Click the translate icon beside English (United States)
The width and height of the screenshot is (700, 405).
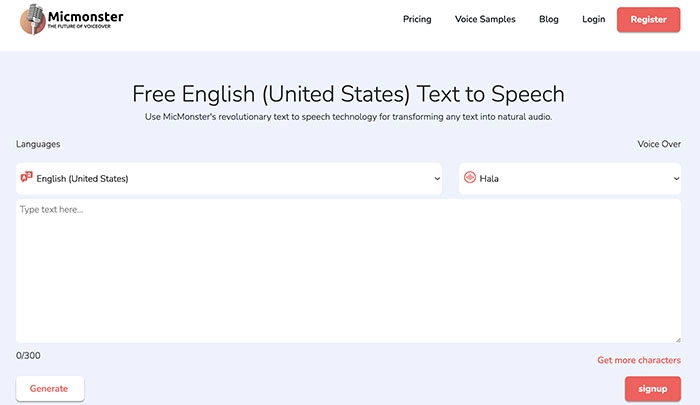click(26, 178)
